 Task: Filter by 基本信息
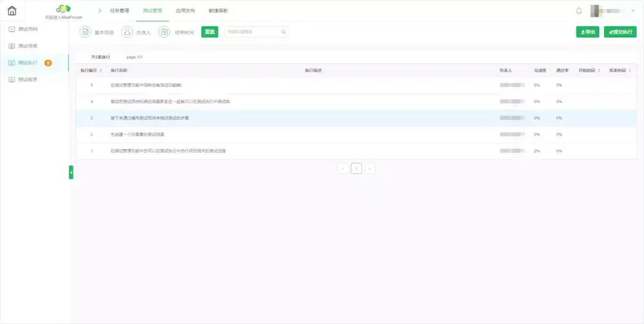(x=97, y=32)
